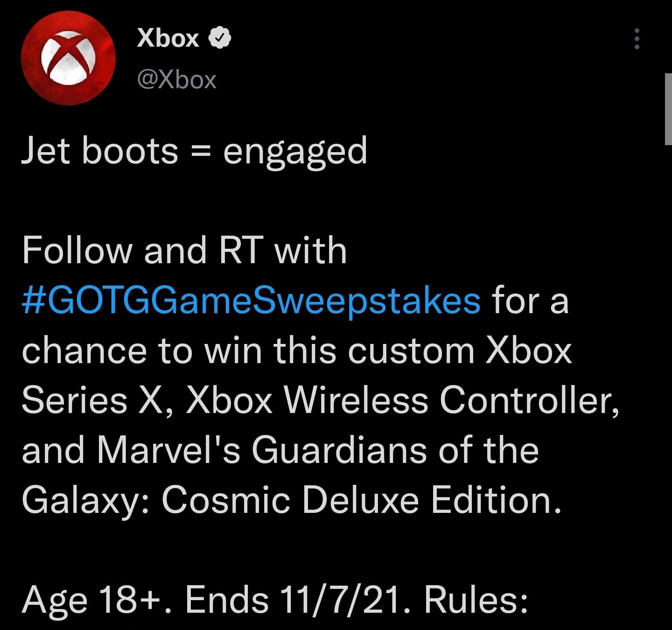Click the "Galaxy:" word in the tweet
672x630 pixels.
coord(85,501)
